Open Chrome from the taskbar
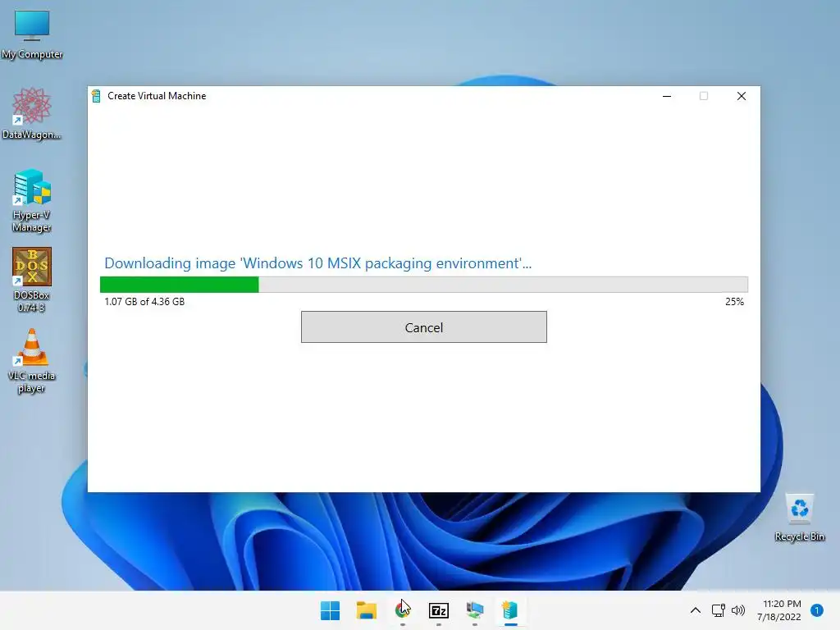The width and height of the screenshot is (840, 630). pyautogui.click(x=402, y=610)
